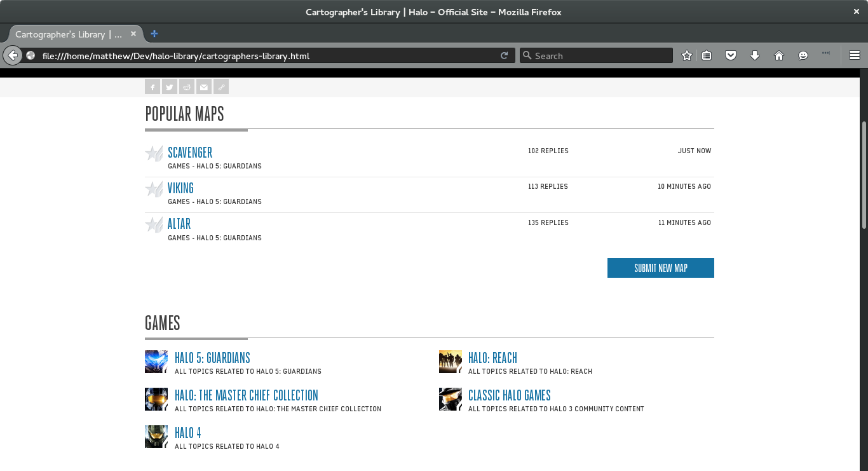Click the Submit New Map button
The image size is (868, 471).
point(661,268)
